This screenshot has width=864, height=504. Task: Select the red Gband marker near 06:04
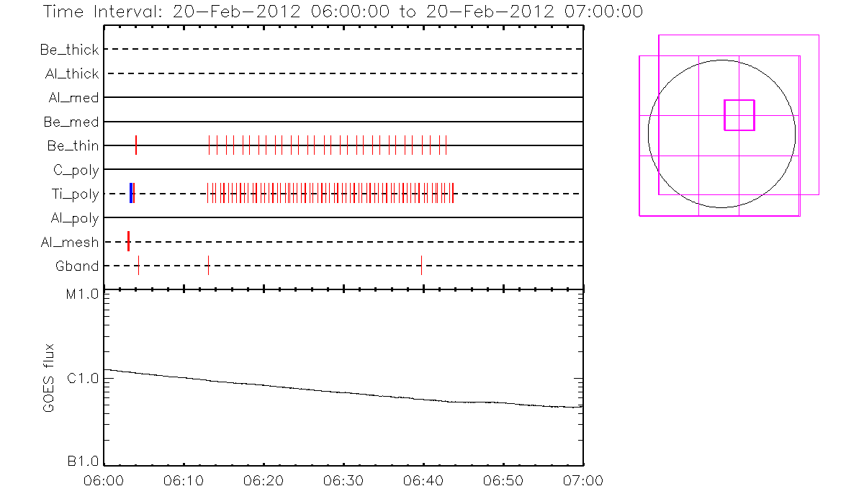138,266
